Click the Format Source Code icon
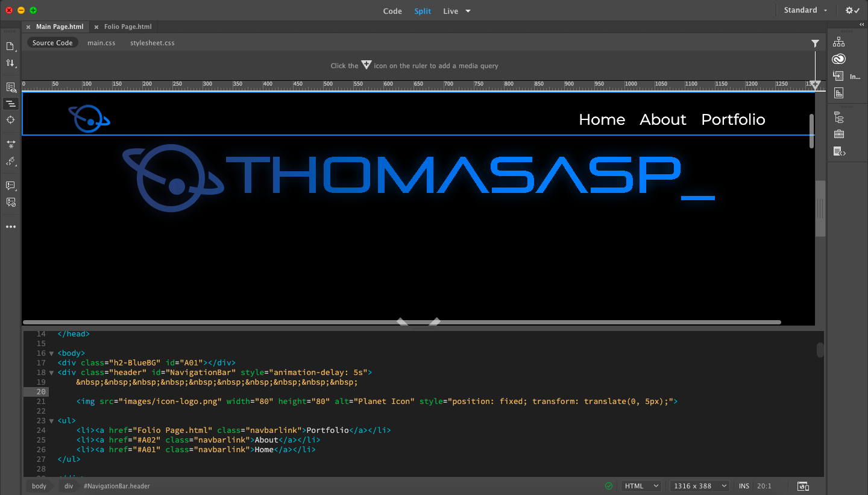The width and height of the screenshot is (868, 495). point(10,161)
